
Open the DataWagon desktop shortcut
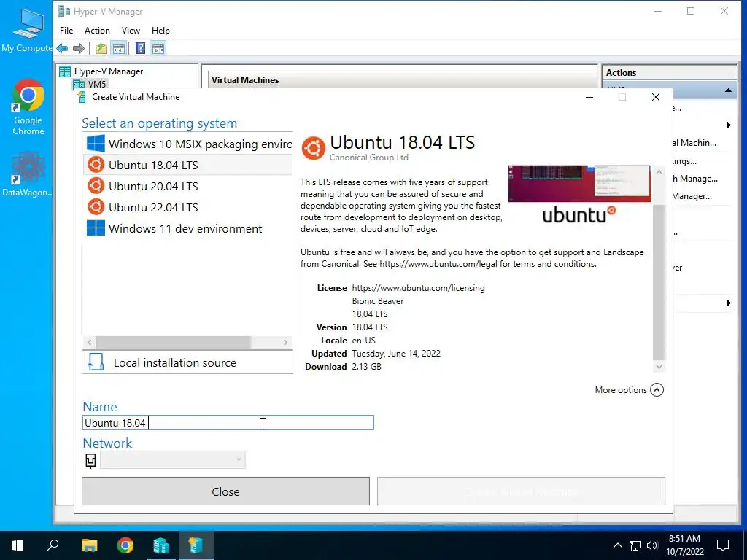pos(27,174)
